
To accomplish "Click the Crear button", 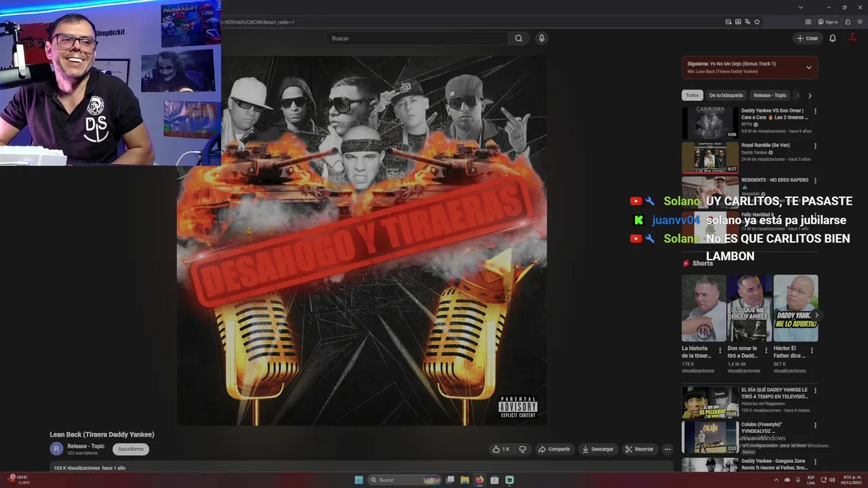I will pyautogui.click(x=808, y=39).
